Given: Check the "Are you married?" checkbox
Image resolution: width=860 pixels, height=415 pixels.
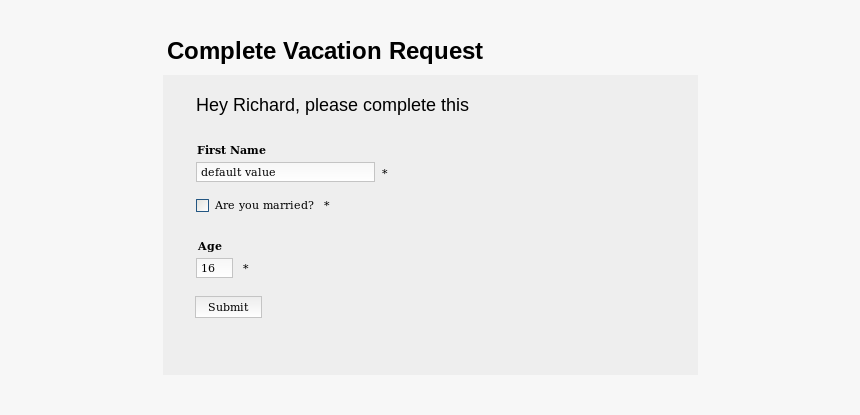Looking at the screenshot, I should tap(203, 206).
